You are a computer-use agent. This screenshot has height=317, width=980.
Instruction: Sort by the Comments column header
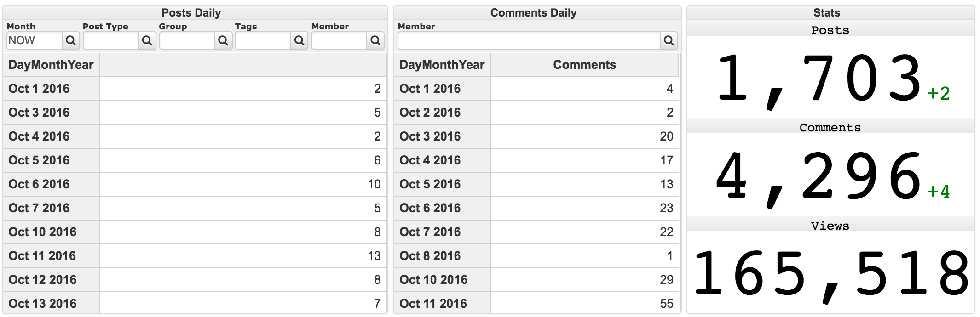[584, 65]
